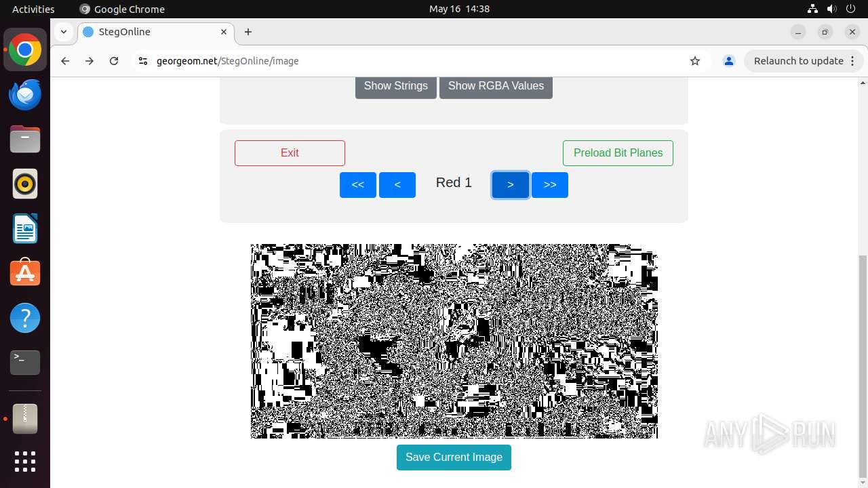Bookmark this page with the star
The width and height of the screenshot is (868, 488).
tap(695, 61)
